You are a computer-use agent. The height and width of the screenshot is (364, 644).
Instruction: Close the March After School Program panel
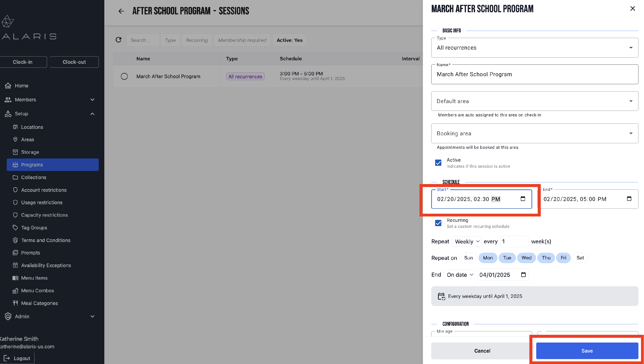[x=632, y=9]
